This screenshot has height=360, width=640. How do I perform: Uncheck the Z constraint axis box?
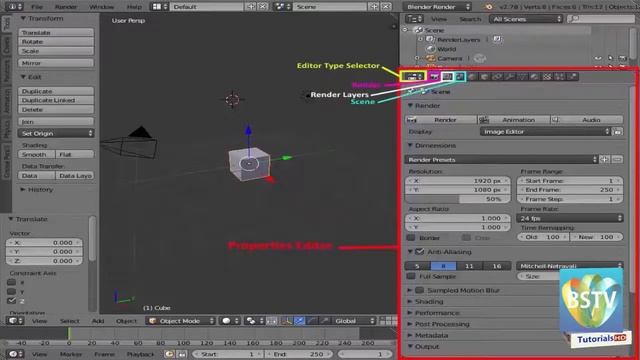click(12, 300)
